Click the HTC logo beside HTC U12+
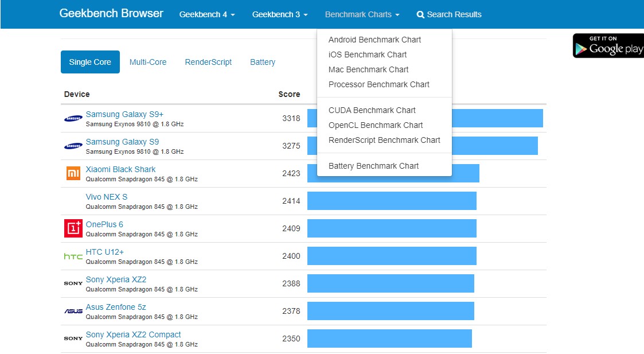 point(73,256)
